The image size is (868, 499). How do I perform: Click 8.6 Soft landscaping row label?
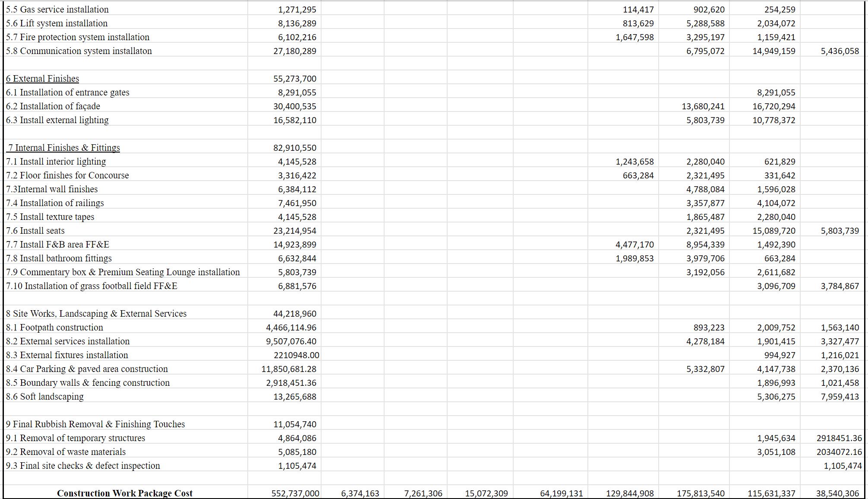tap(45, 397)
